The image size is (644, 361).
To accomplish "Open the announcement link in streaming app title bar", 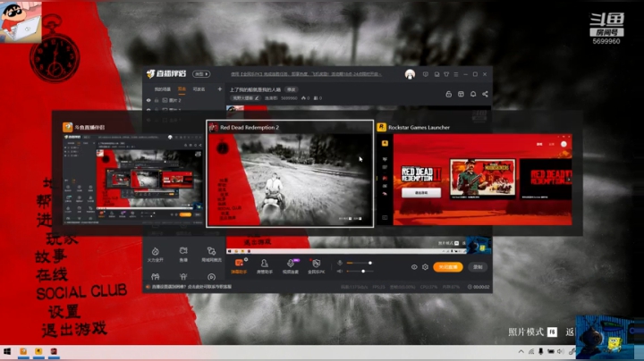I will point(306,74).
